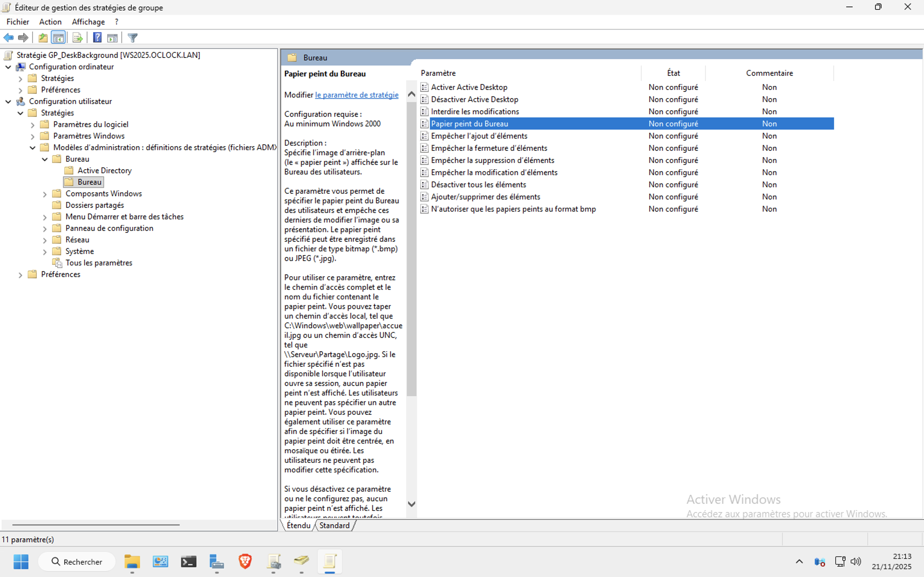Open the terminal icon in taskbar

(x=189, y=561)
